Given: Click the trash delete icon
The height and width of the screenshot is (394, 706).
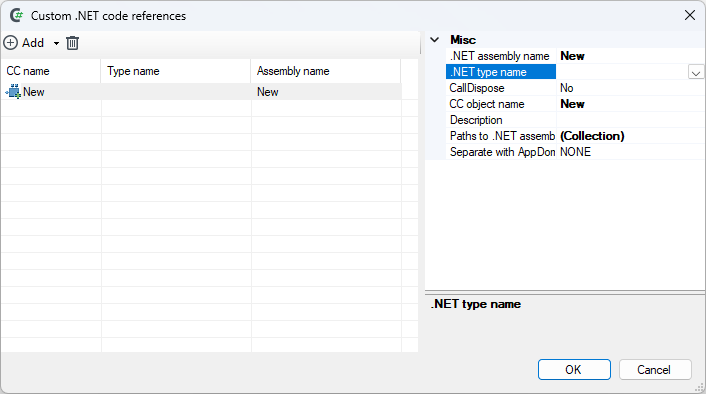Looking at the screenshot, I should pos(72,43).
